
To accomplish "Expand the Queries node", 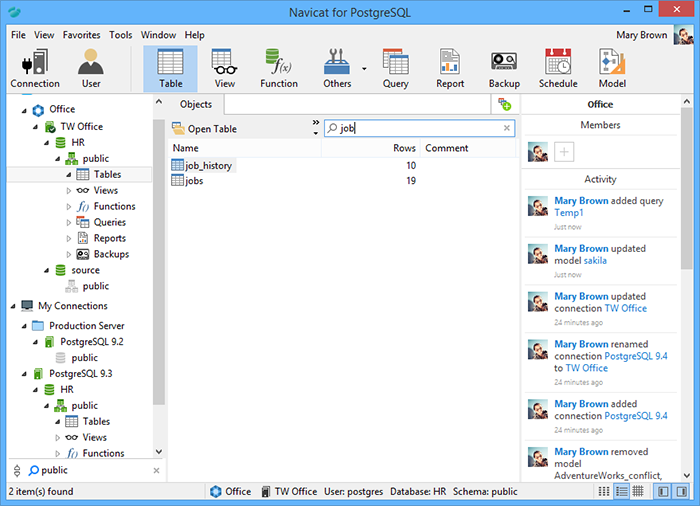I will (x=69, y=222).
